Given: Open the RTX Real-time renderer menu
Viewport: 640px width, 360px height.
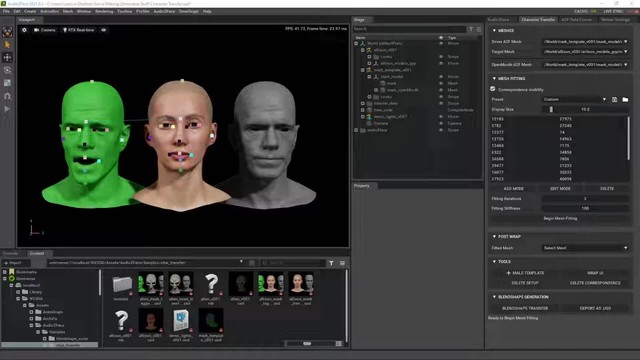Looking at the screenshot, I should click(x=78, y=30).
